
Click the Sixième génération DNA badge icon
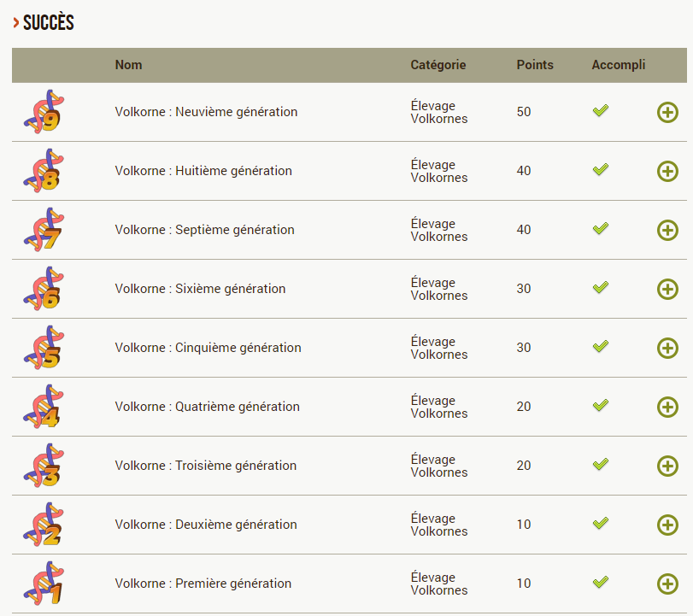44,289
